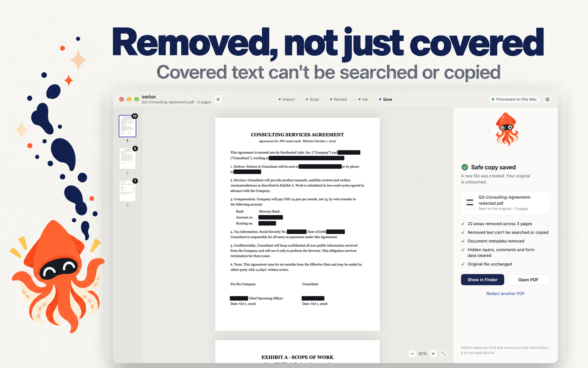
Task: Click the 10 redactions badge on page 1
Action: (135, 116)
